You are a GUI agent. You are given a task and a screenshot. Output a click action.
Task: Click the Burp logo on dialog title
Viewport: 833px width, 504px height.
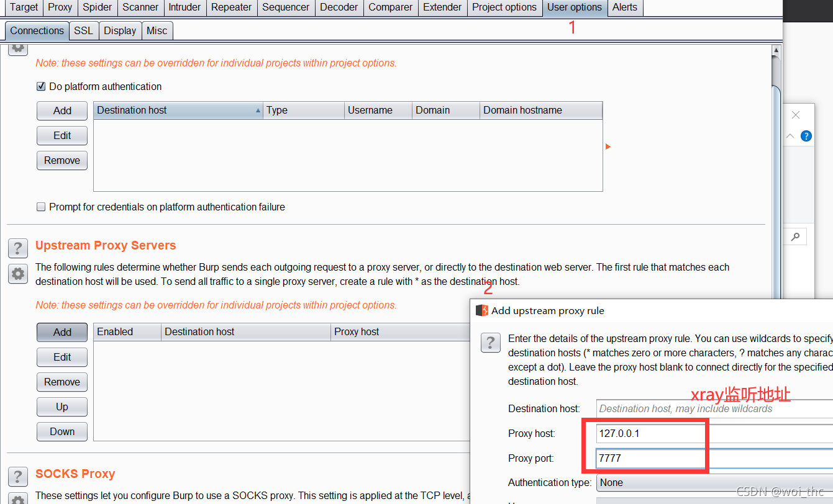click(482, 310)
